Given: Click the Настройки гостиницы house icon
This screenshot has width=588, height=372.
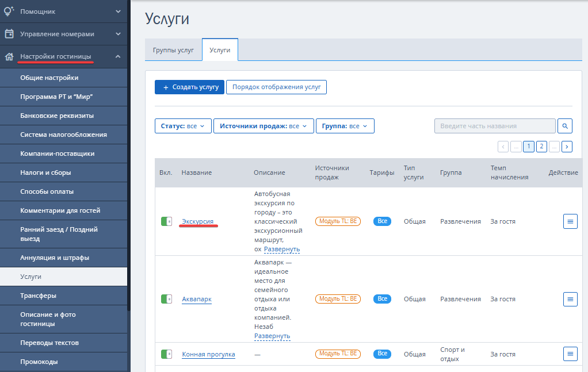Looking at the screenshot, I should [x=9, y=56].
